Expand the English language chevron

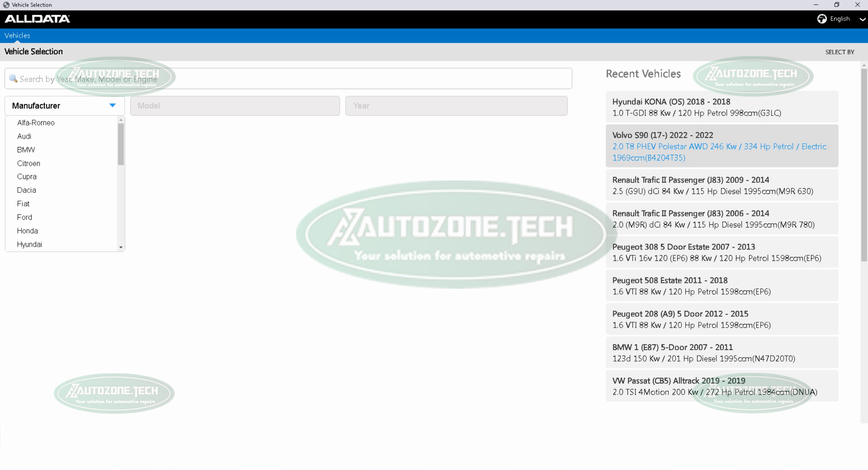pyautogui.click(x=862, y=19)
